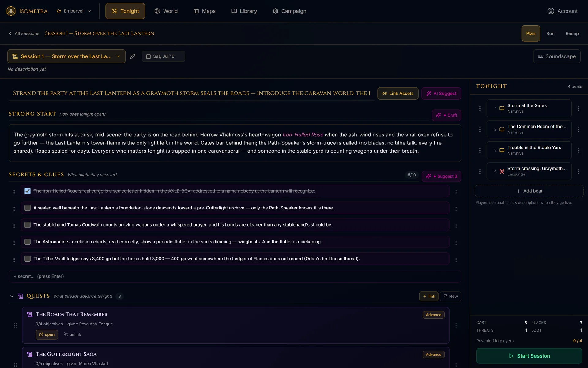Open the Account menu
This screenshot has height=368, width=588.
(562, 11)
